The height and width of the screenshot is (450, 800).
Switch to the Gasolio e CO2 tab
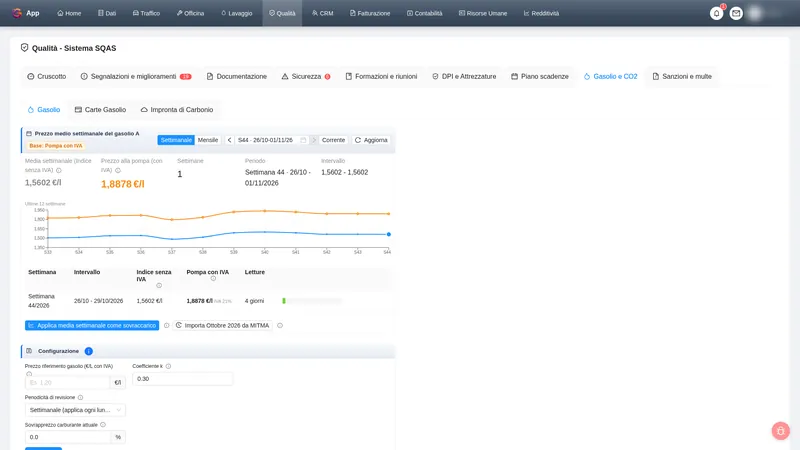(610, 77)
